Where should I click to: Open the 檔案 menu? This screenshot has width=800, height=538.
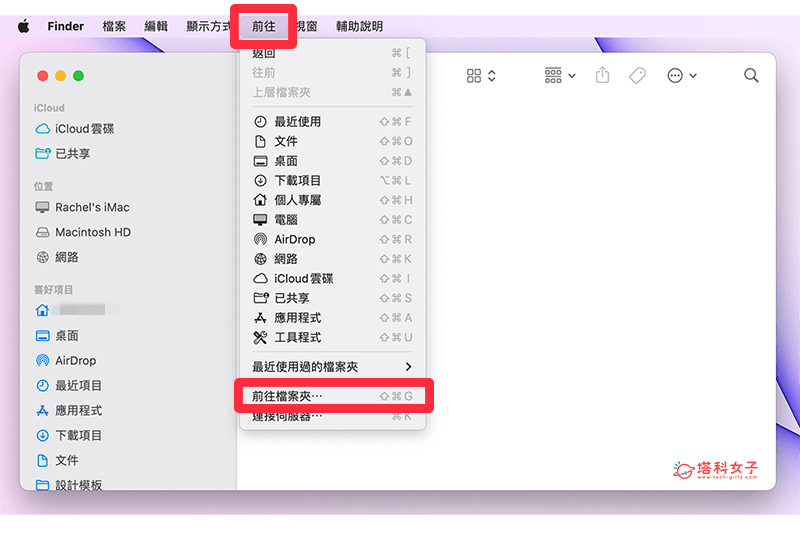(x=114, y=26)
